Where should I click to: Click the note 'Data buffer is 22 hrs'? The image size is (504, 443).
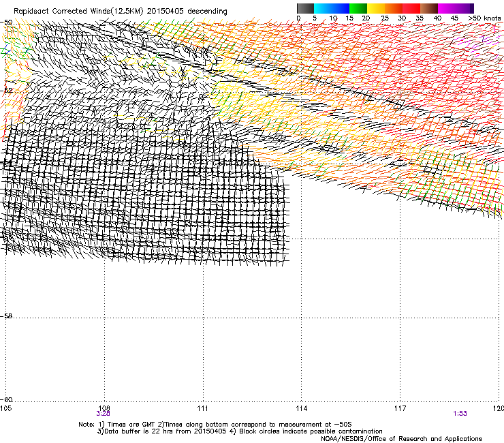[138, 431]
